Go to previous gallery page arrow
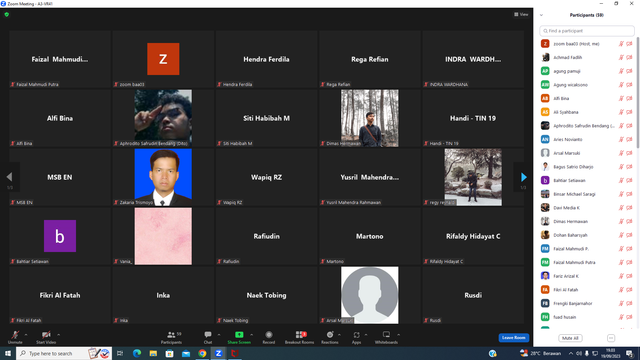Viewport: 640px width, 360px height. pos(9,177)
